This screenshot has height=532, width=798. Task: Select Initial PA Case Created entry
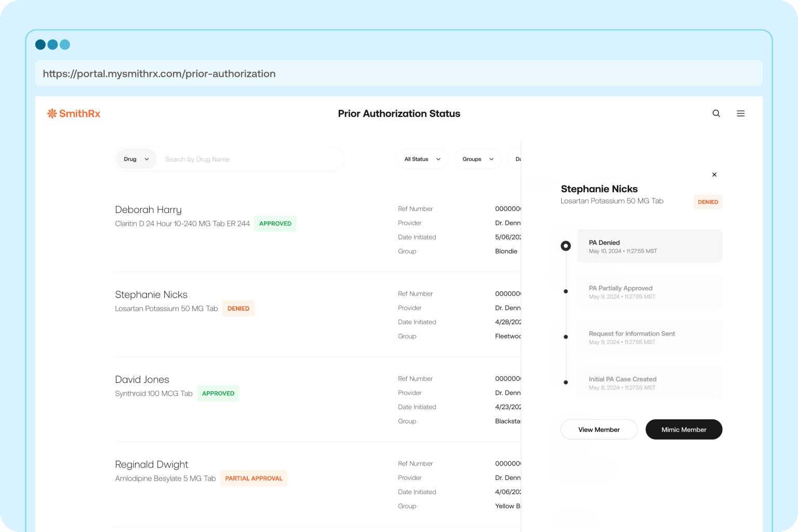pyautogui.click(x=649, y=382)
